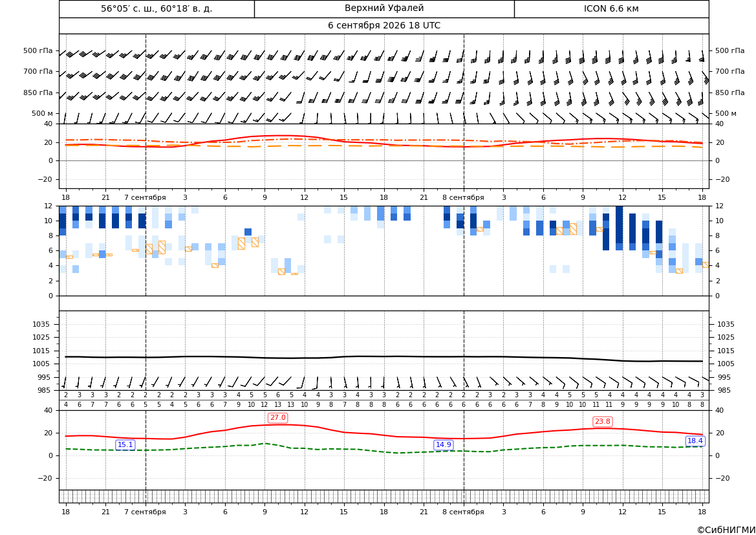Click the 18.4 minimum temperature label
The width and height of the screenshot is (756, 535).
695,441
